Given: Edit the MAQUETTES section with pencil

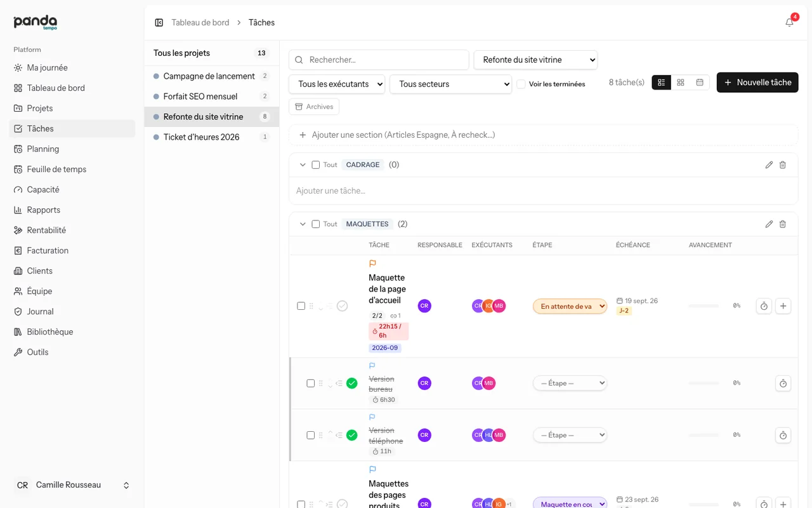Looking at the screenshot, I should point(769,224).
